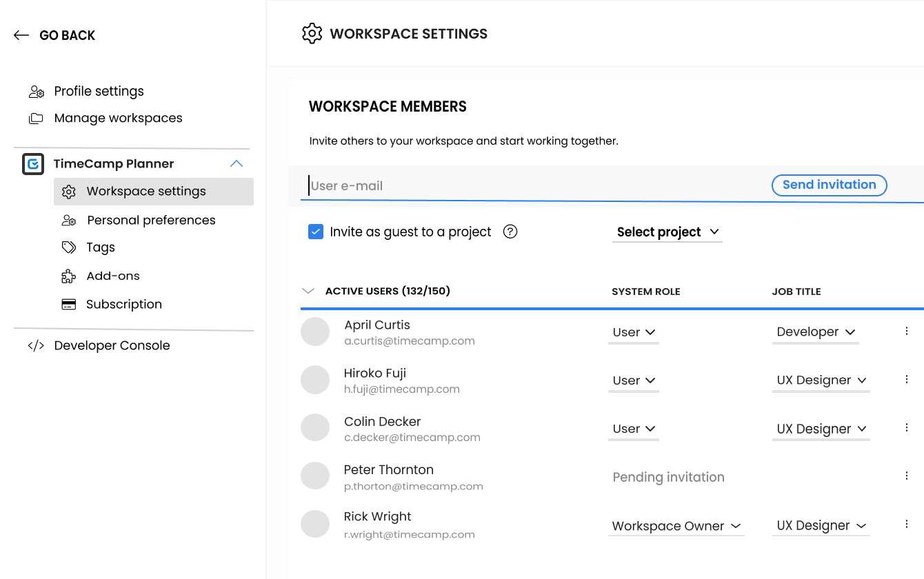The image size is (924, 579).
Task: Open Colin Decker's UX Designer dropdown
Action: pyautogui.click(x=821, y=429)
